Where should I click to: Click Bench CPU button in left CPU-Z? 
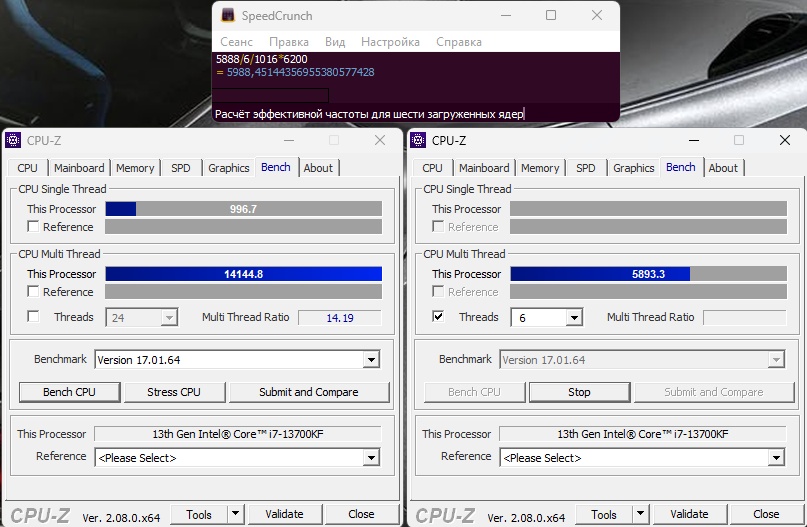point(69,392)
